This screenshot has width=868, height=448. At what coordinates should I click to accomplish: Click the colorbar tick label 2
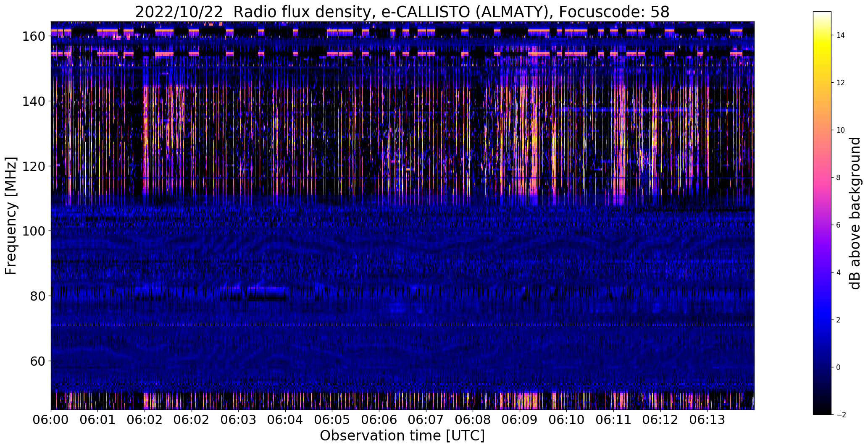(838, 320)
